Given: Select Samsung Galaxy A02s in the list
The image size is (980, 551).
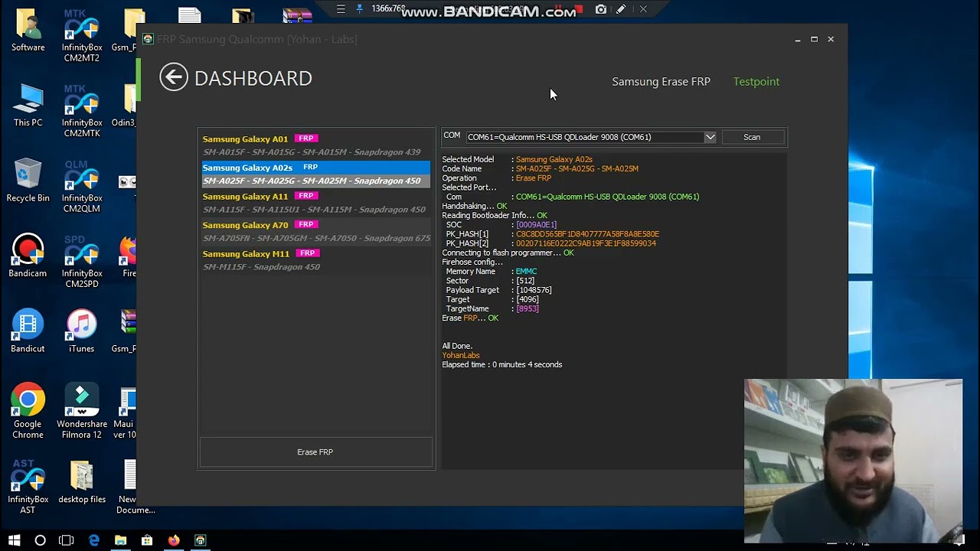Looking at the screenshot, I should tap(315, 174).
